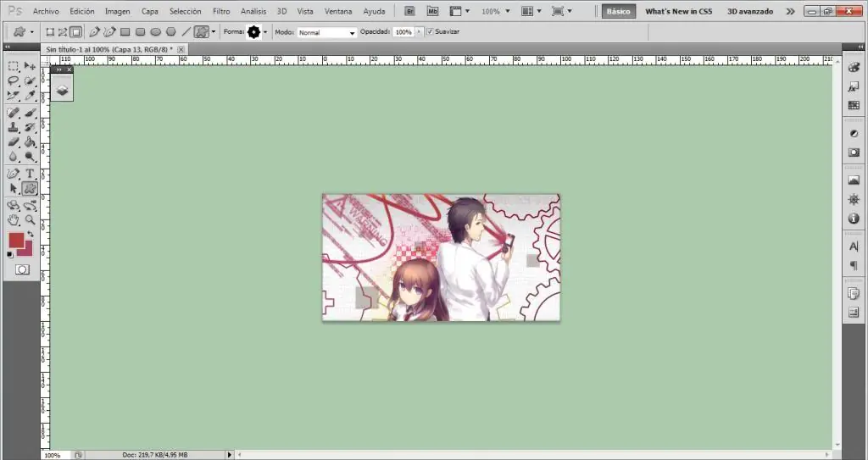
Task: Select the 3D Object Rotate tool
Action: point(14,206)
